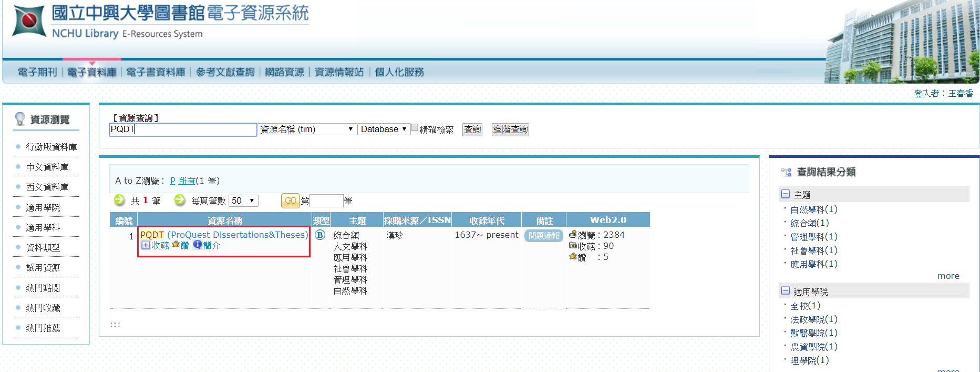Open 熱門推薦 in the sidebar
Viewport: 980px width, 372px height.
tap(43, 328)
